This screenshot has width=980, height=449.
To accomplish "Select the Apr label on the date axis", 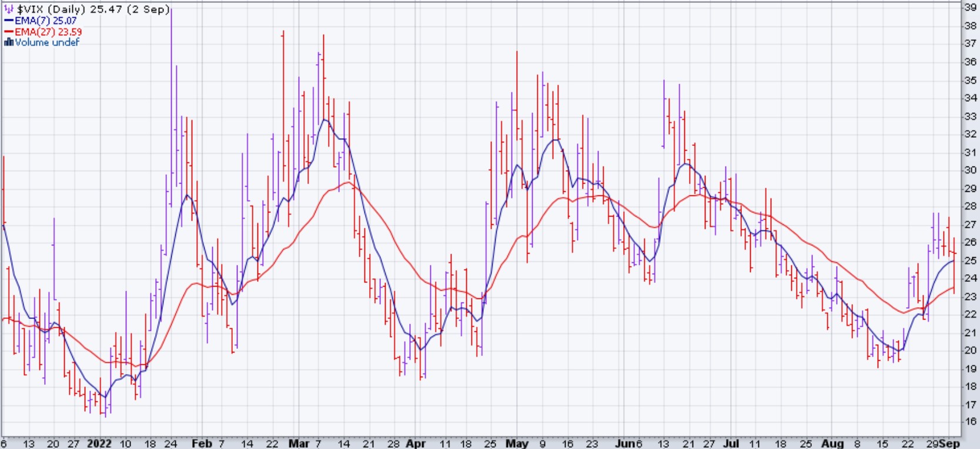I will tap(415, 443).
